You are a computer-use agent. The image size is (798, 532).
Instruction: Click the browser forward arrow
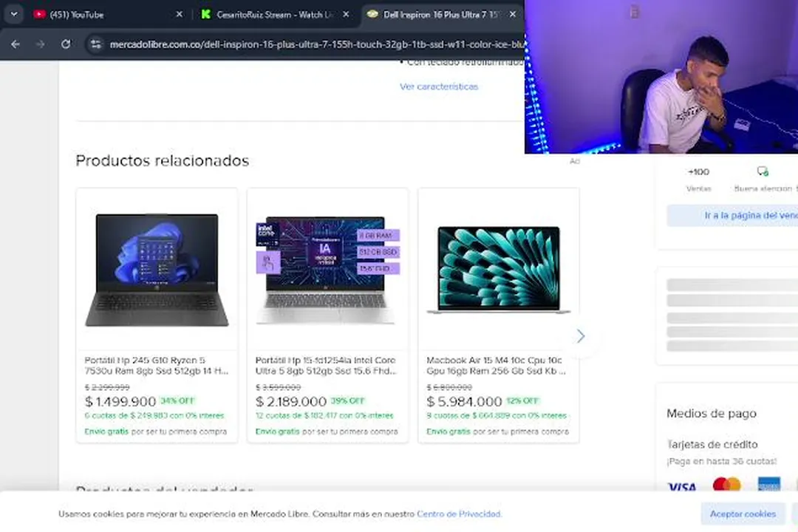coord(40,44)
